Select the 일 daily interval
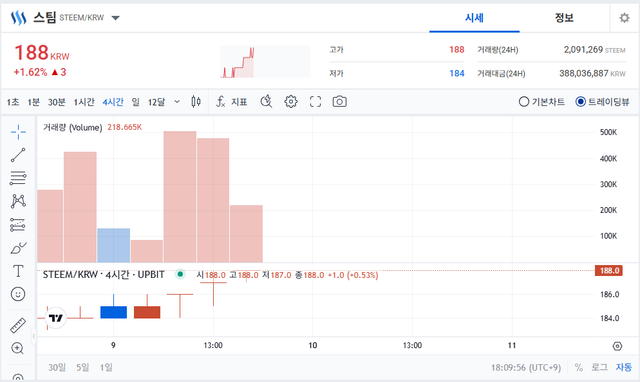The width and height of the screenshot is (640, 382). [136, 102]
